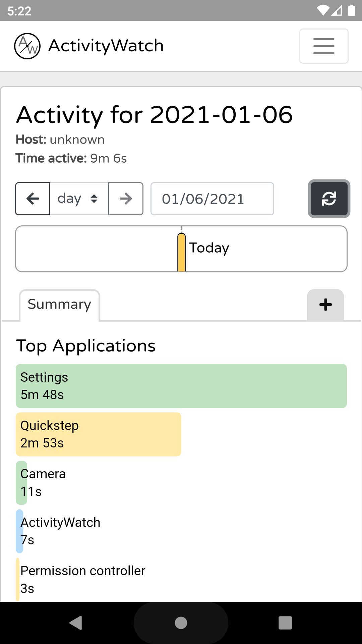Go to the next day arrow
The width and height of the screenshot is (362, 644).
click(126, 199)
